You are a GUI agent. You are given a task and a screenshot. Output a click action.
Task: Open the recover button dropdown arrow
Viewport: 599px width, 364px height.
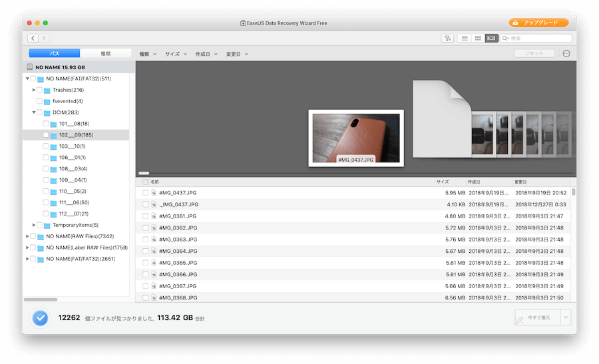click(566, 317)
